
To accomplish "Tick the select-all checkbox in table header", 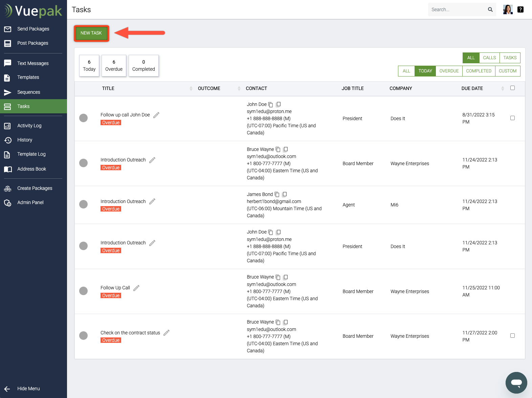I will (512, 88).
